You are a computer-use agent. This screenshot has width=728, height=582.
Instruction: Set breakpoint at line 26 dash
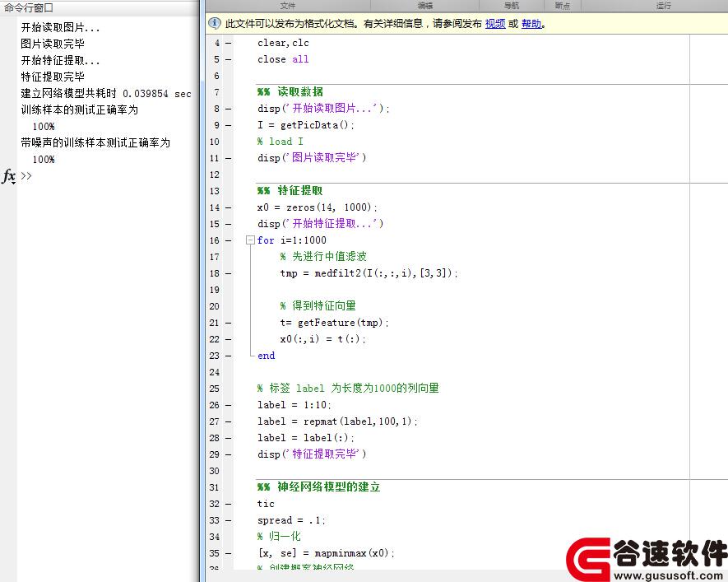[x=228, y=406]
